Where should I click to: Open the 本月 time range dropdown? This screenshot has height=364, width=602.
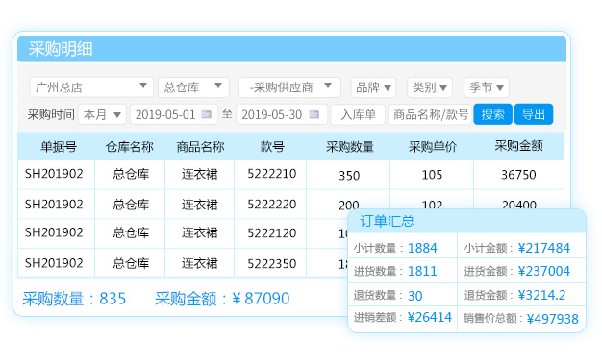click(x=102, y=114)
